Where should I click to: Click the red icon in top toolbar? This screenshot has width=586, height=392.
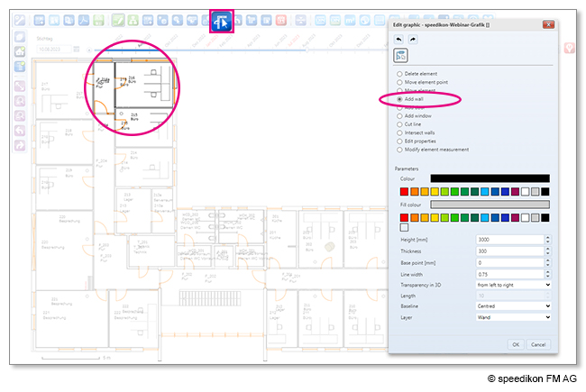(x=280, y=20)
